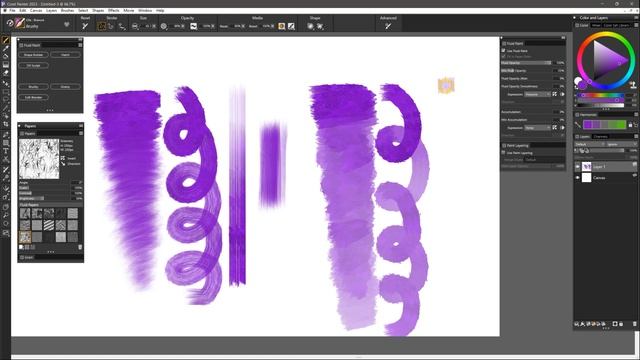Open the Canvas menu
The width and height of the screenshot is (640, 360).
point(36,10)
